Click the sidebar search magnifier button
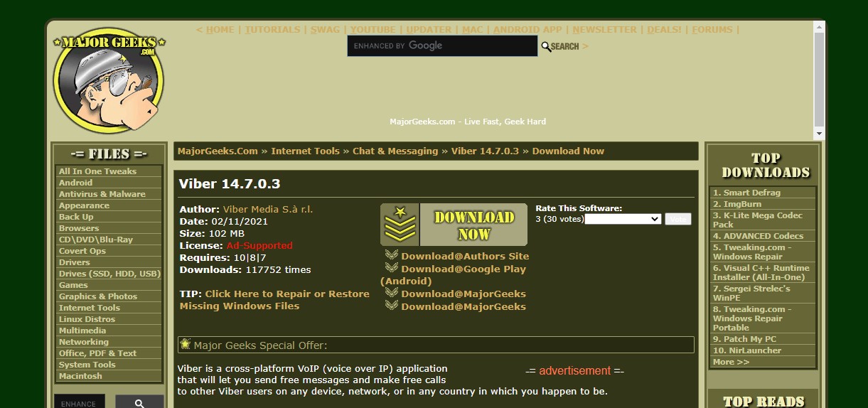 (139, 403)
